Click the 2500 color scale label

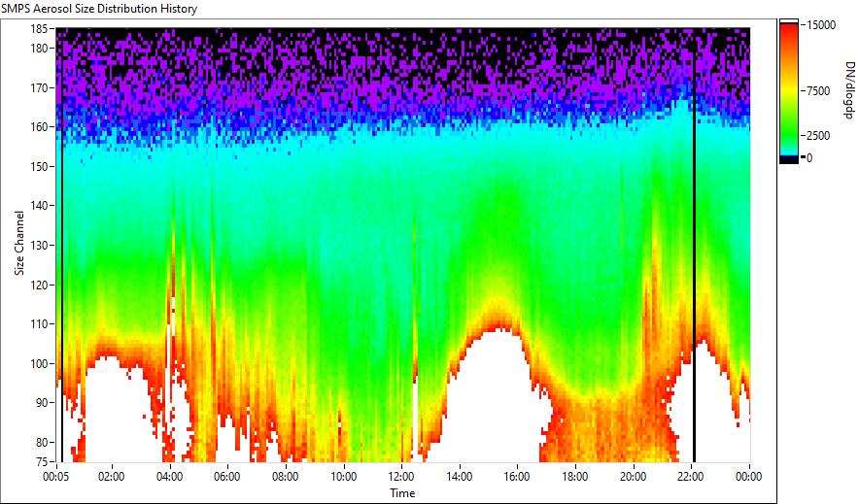pos(818,136)
